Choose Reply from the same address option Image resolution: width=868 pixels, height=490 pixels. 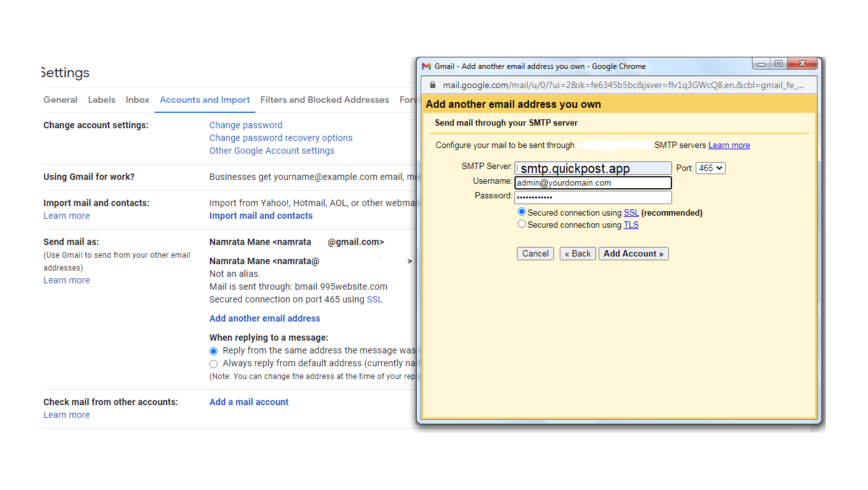(x=214, y=351)
